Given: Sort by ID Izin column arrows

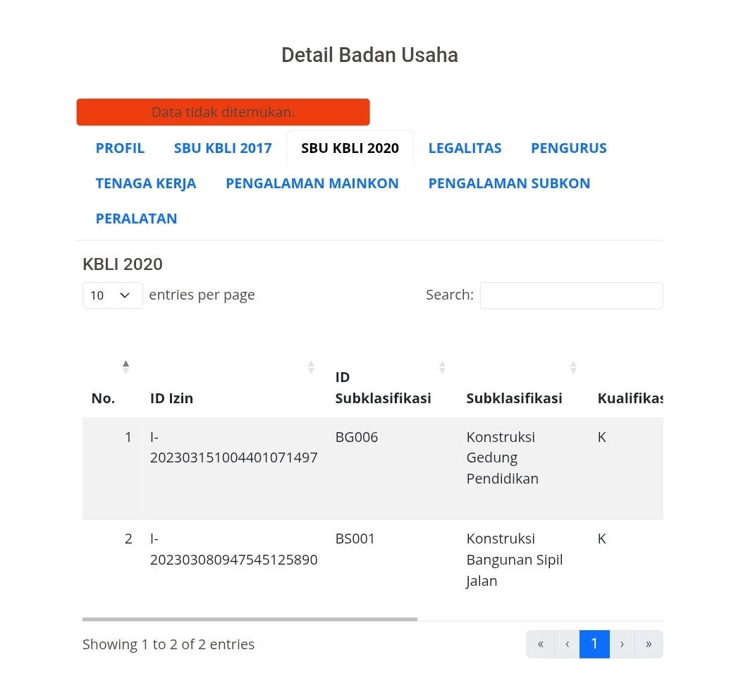Looking at the screenshot, I should [310, 367].
